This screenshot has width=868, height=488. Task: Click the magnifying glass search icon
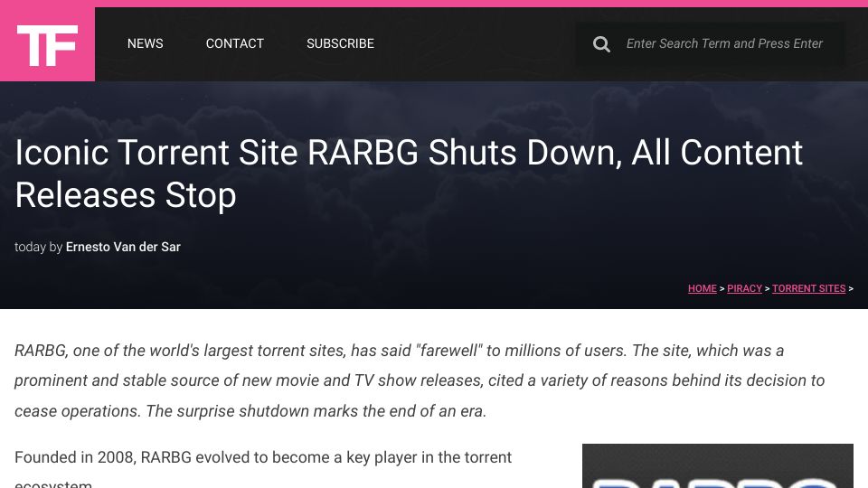pyautogui.click(x=601, y=44)
